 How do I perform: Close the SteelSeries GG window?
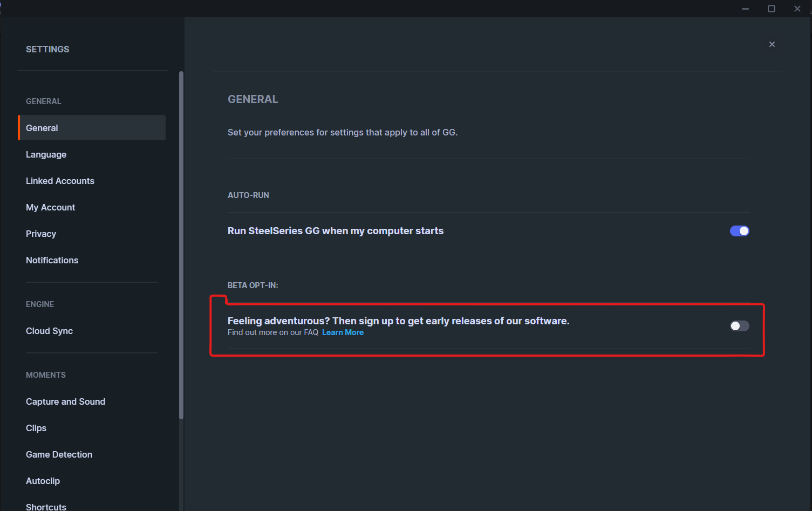pyautogui.click(x=797, y=9)
